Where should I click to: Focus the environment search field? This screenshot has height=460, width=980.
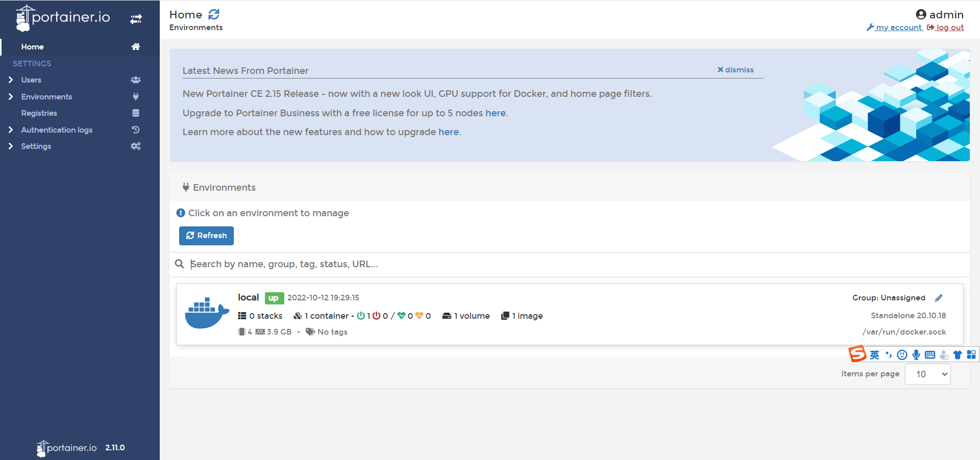click(x=577, y=264)
